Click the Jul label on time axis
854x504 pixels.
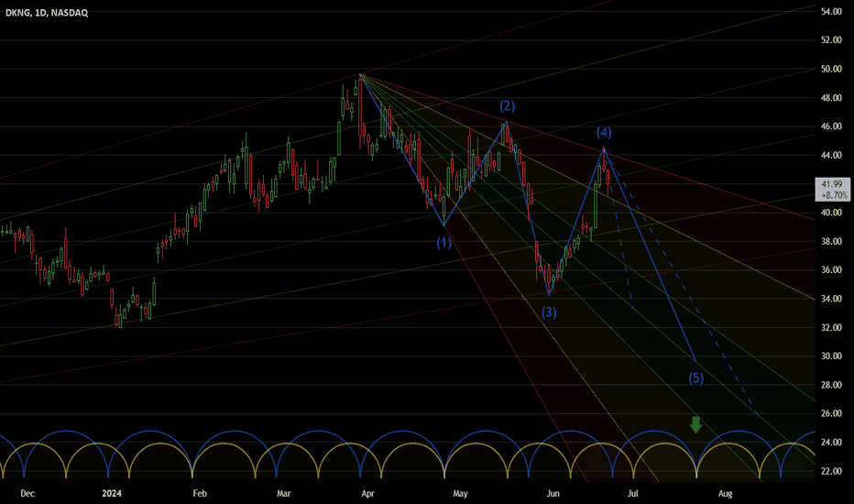[633, 494]
